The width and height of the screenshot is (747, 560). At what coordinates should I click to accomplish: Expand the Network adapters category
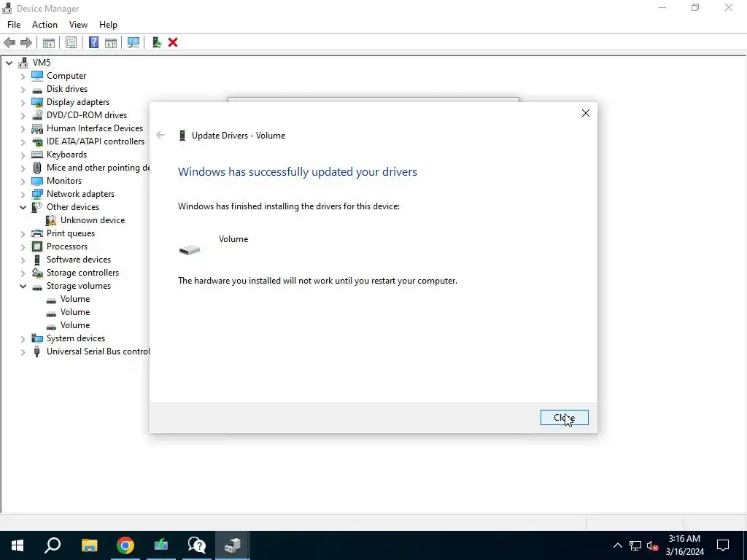click(23, 194)
